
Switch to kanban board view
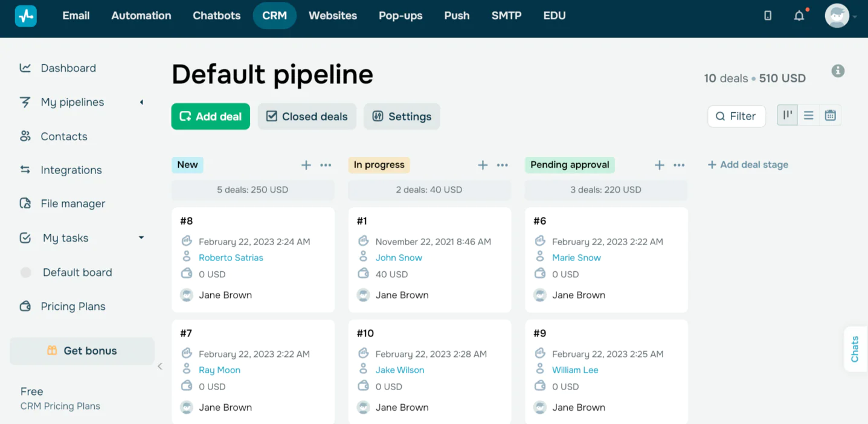pos(788,115)
